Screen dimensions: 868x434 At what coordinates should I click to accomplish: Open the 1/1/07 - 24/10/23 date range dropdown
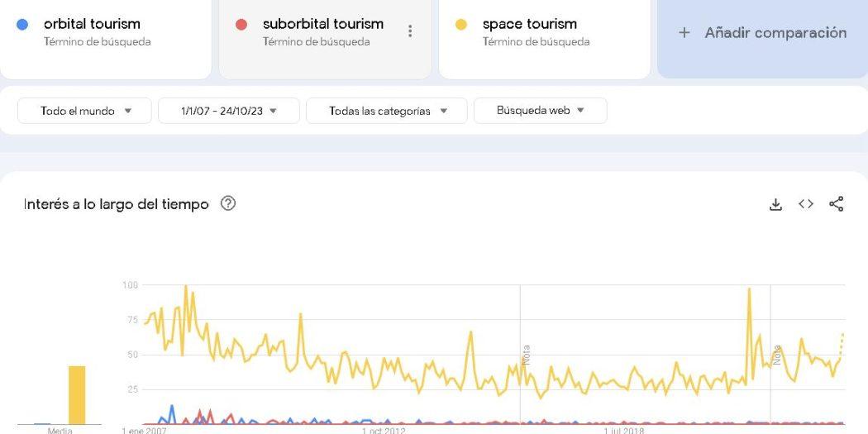pos(229,111)
